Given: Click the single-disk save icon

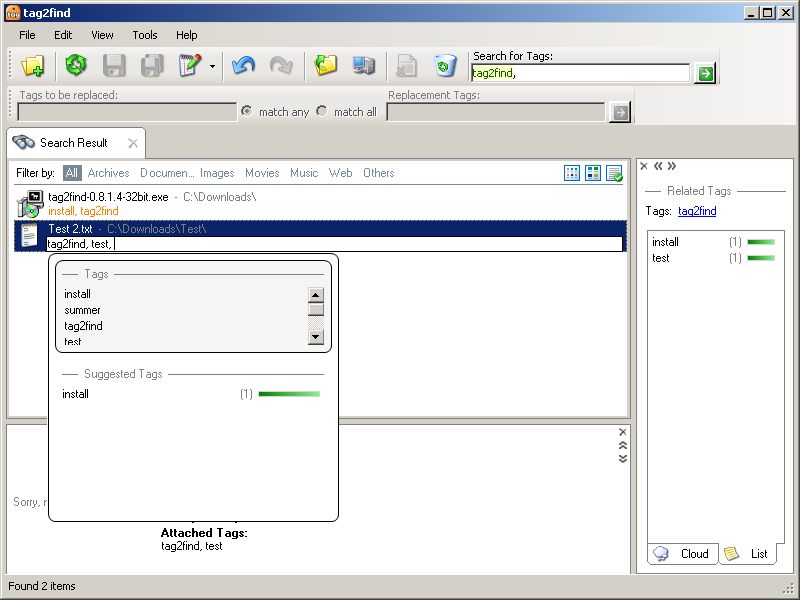Looking at the screenshot, I should click(x=114, y=66).
